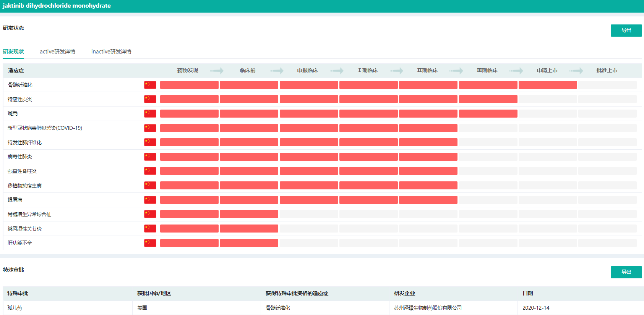Click the 日期 column header in 特殊审批
The image size is (644, 315).
point(528,293)
